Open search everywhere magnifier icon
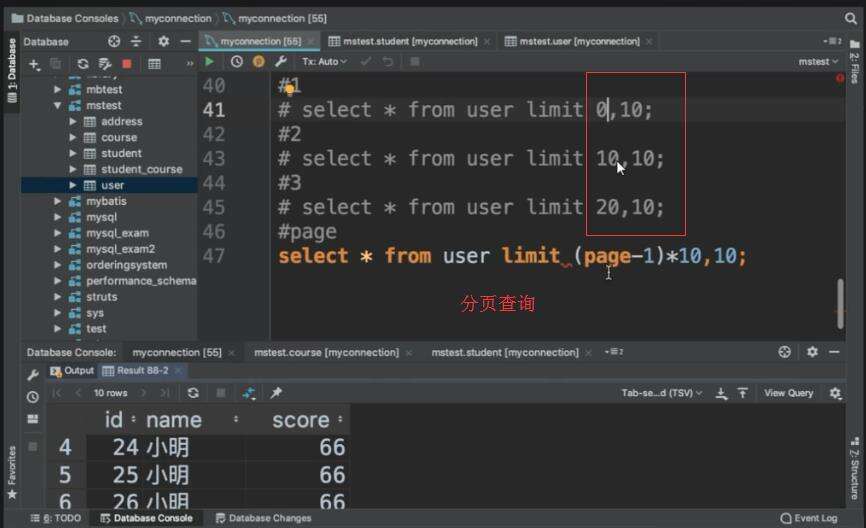This screenshot has height=528, width=866. [851, 19]
